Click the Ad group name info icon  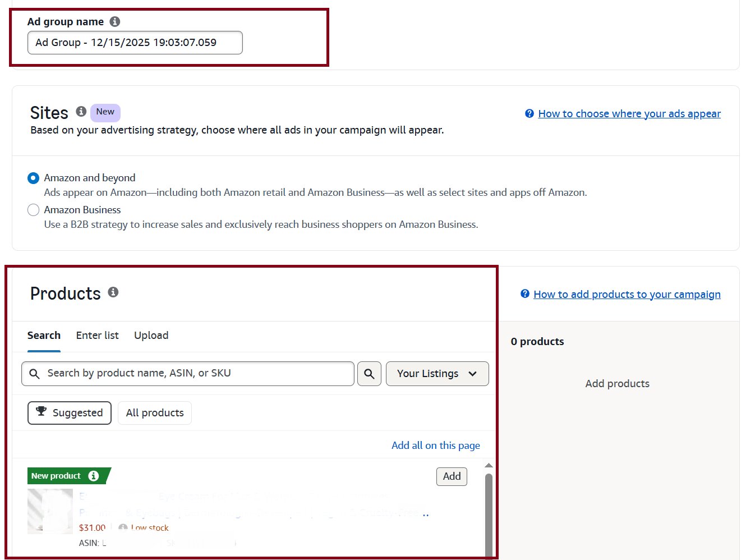[114, 21]
